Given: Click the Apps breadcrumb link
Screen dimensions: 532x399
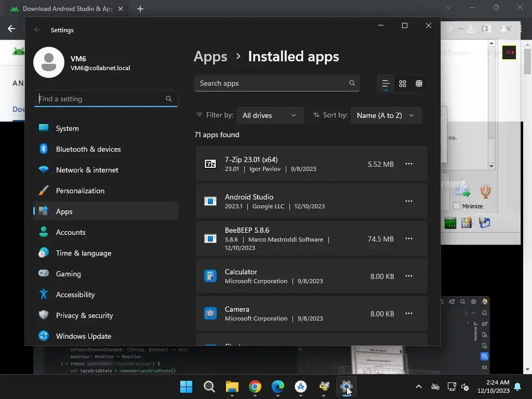Looking at the screenshot, I should pos(210,57).
